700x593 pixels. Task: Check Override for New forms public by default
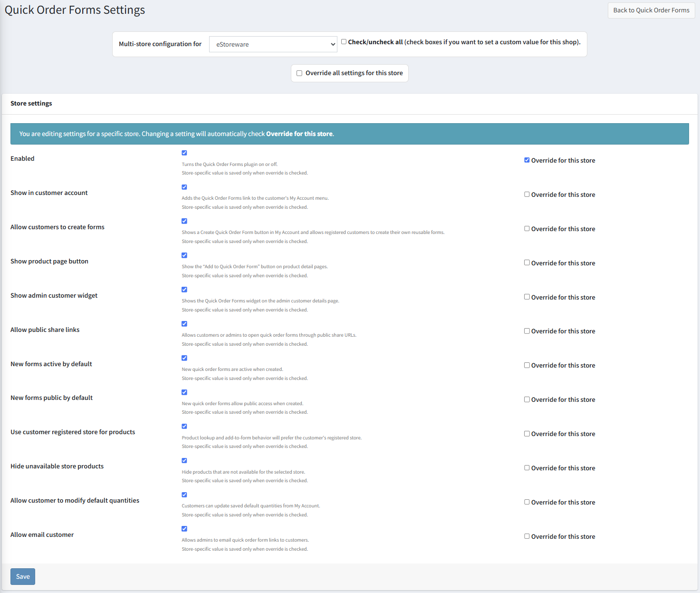[x=527, y=399]
